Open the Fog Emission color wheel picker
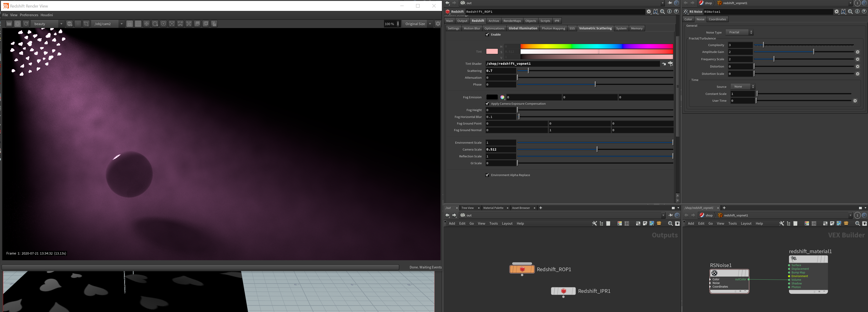The height and width of the screenshot is (312, 868). point(502,97)
